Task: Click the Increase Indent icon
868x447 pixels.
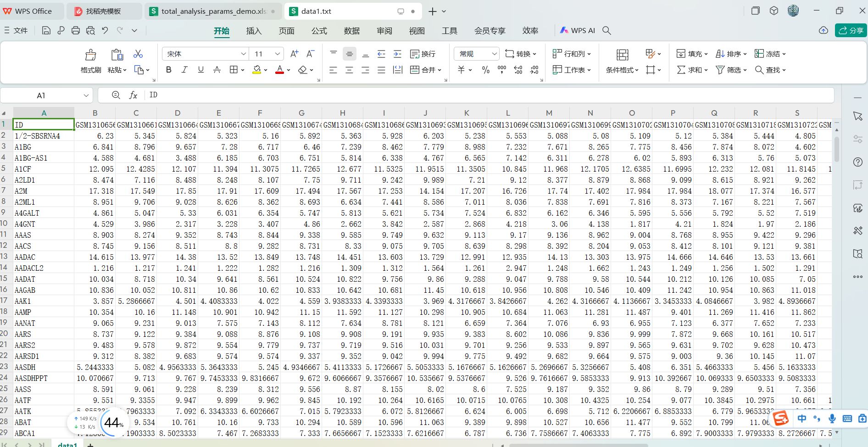Action: (x=397, y=54)
